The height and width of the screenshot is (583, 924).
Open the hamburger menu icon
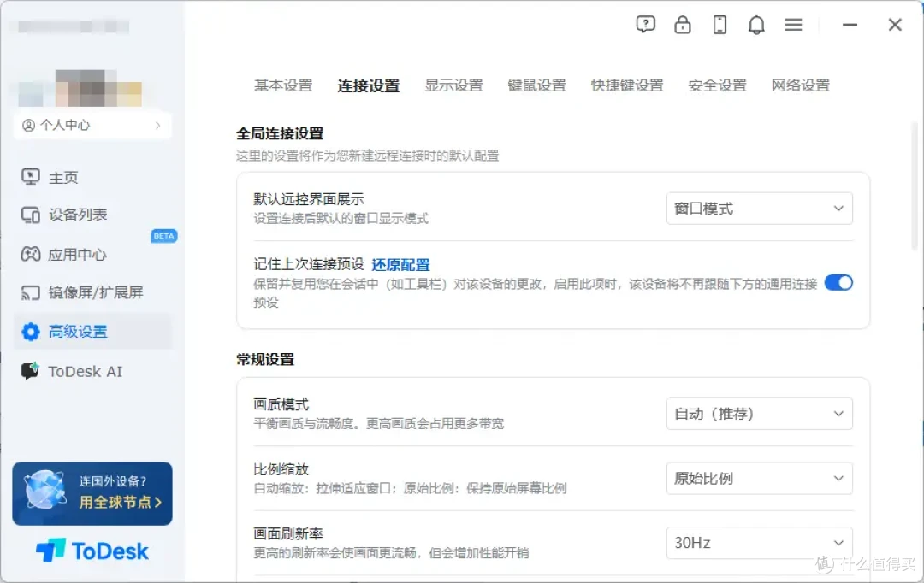point(793,25)
